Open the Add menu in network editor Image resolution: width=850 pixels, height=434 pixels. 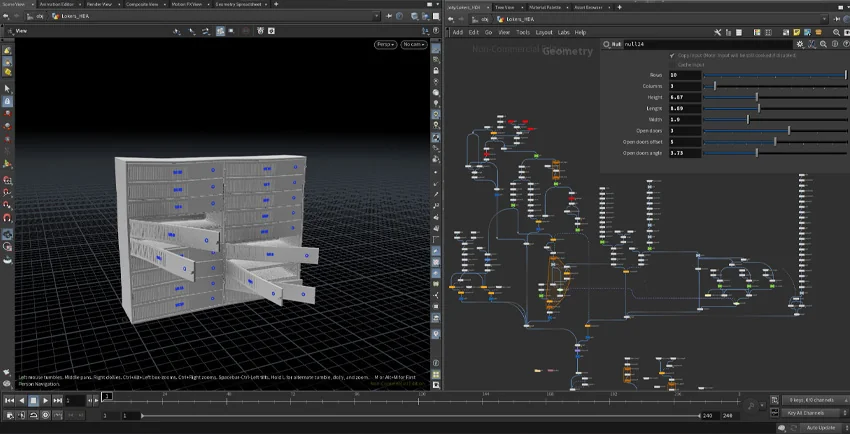[458, 33]
